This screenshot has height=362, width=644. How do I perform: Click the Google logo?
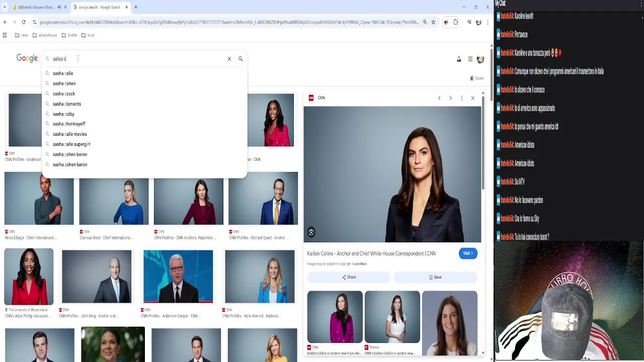pyautogui.click(x=27, y=58)
